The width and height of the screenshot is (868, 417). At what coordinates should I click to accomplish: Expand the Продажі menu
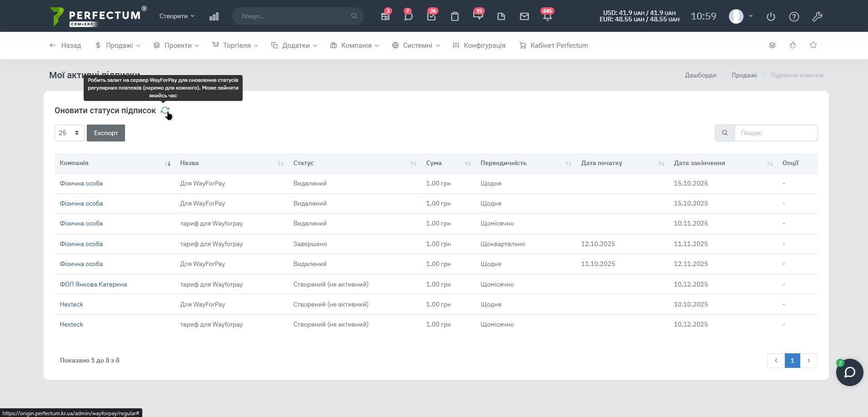(x=118, y=45)
